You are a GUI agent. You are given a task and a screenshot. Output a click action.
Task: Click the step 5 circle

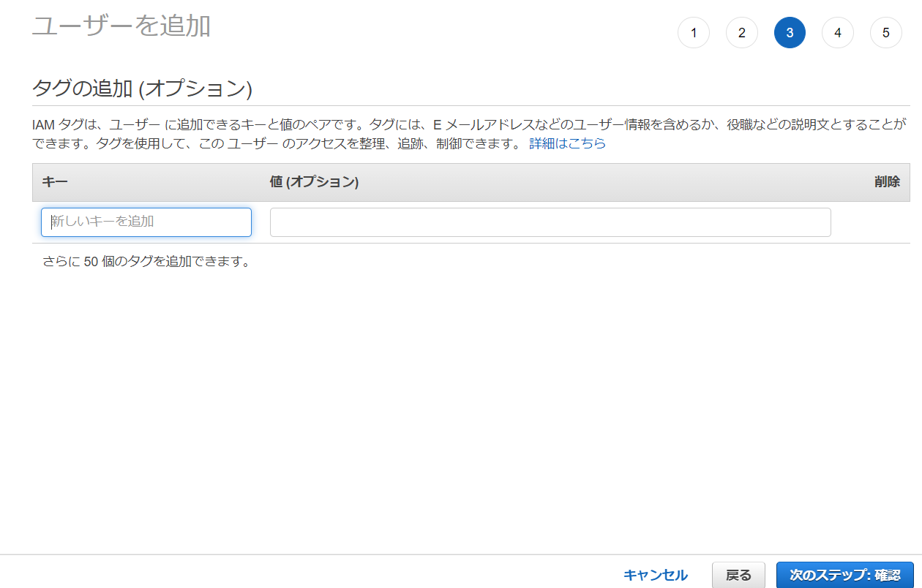(x=885, y=33)
